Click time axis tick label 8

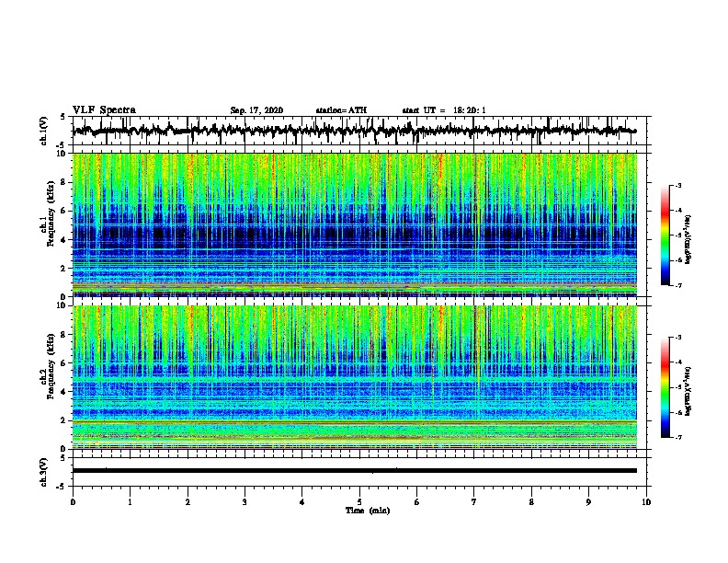tap(531, 502)
